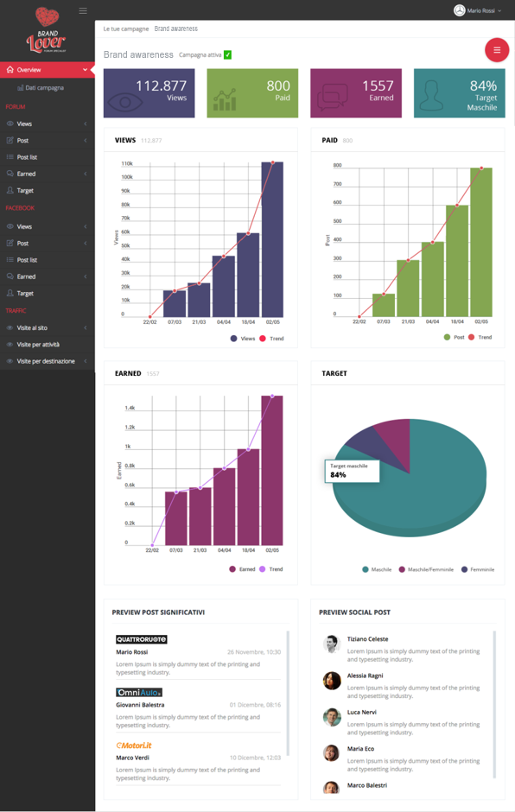The height and width of the screenshot is (812, 515).
Task: Open the 1557 Earned stat card
Action: click(356, 93)
